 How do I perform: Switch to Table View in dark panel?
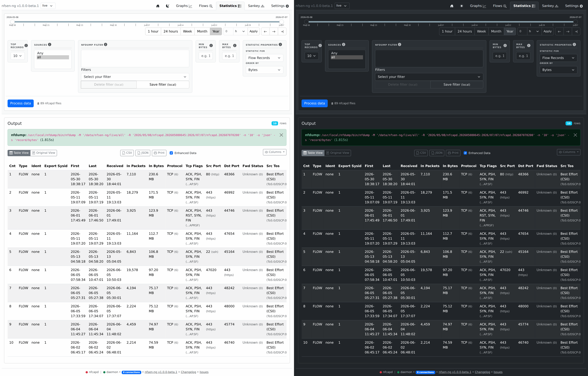313,153
